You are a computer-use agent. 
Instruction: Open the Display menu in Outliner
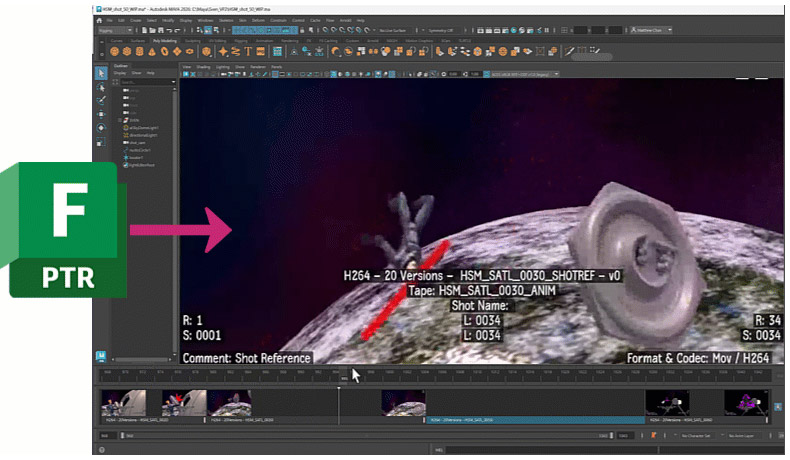119,72
